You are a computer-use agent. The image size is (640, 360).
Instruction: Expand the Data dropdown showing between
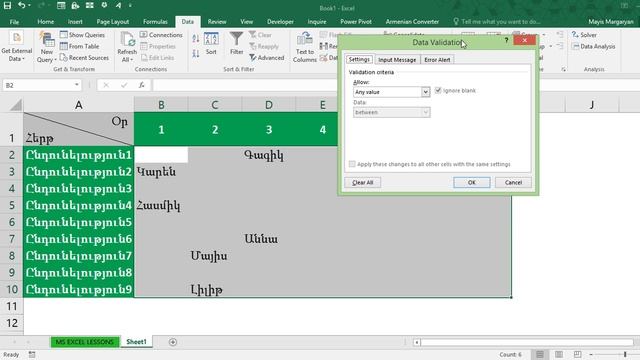(x=425, y=112)
